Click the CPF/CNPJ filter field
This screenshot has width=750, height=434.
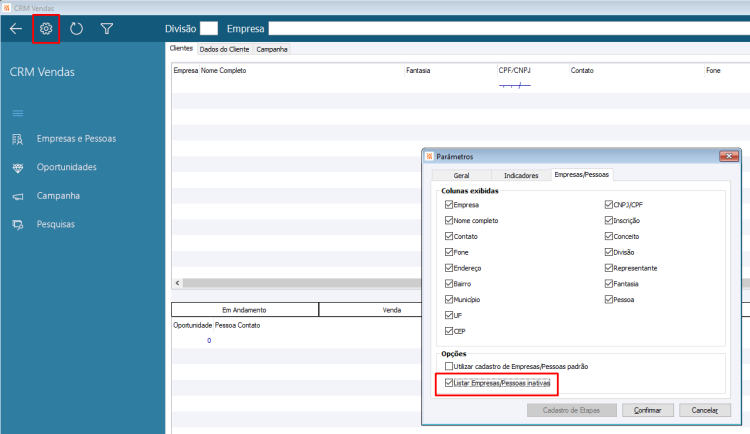[515, 86]
